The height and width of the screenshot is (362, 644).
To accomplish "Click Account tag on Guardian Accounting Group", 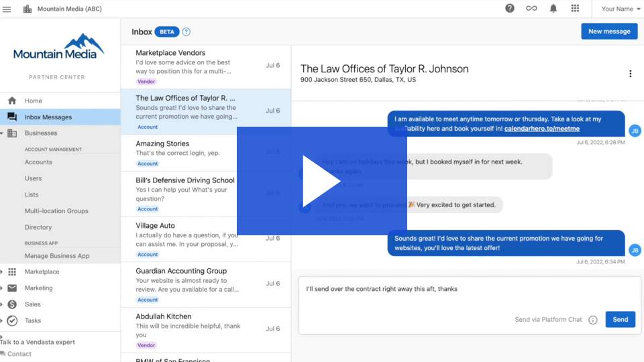I will 148,300.
